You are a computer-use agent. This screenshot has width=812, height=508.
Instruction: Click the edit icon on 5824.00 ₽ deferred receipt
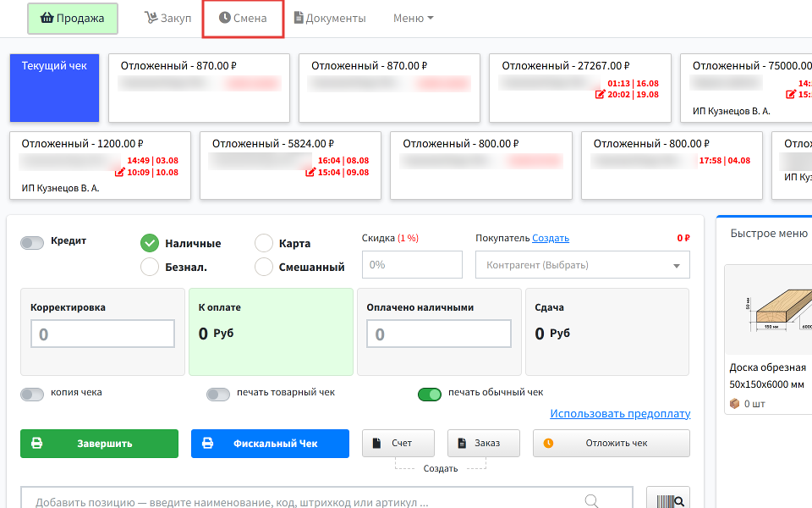pyautogui.click(x=310, y=172)
